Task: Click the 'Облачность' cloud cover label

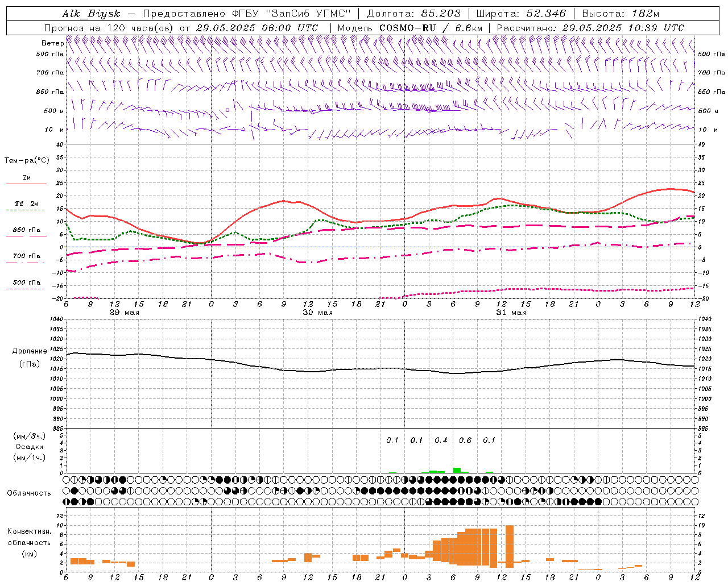Action: tap(29, 493)
